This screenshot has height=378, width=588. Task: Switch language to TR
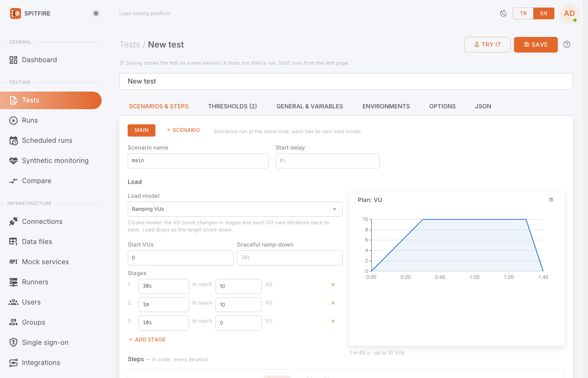523,13
